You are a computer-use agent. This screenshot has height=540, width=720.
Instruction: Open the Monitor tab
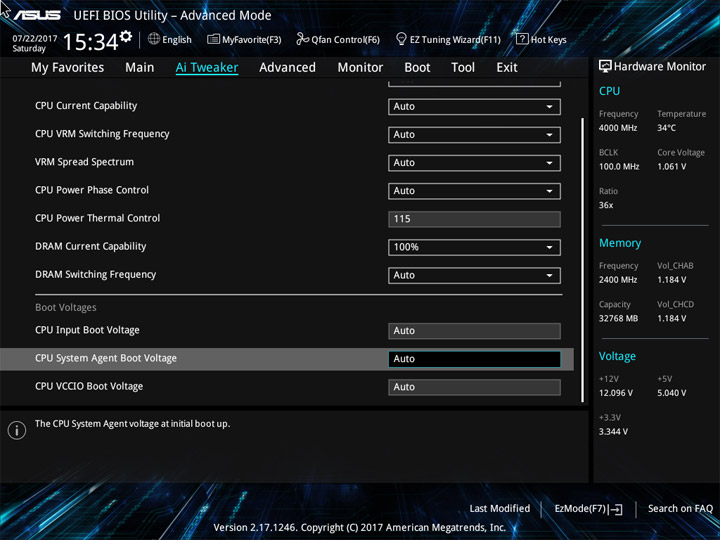(360, 68)
